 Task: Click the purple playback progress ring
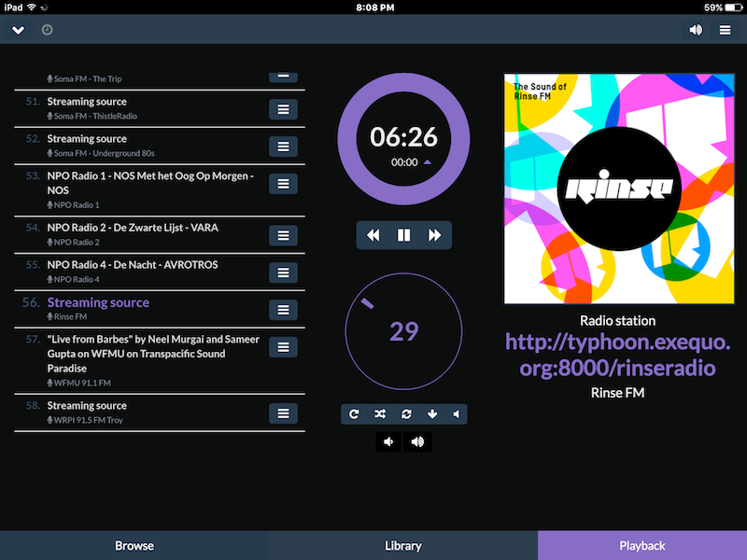[x=346, y=139]
